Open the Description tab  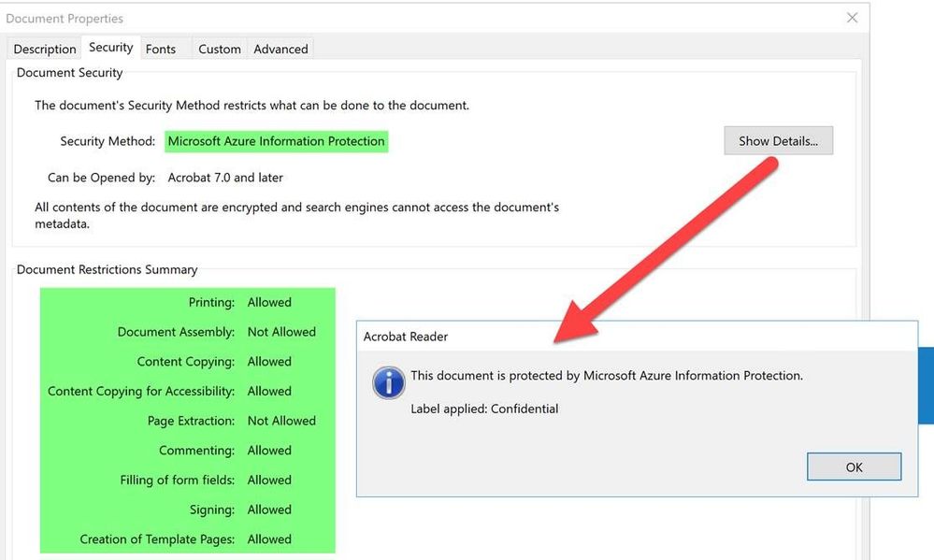tap(45, 49)
